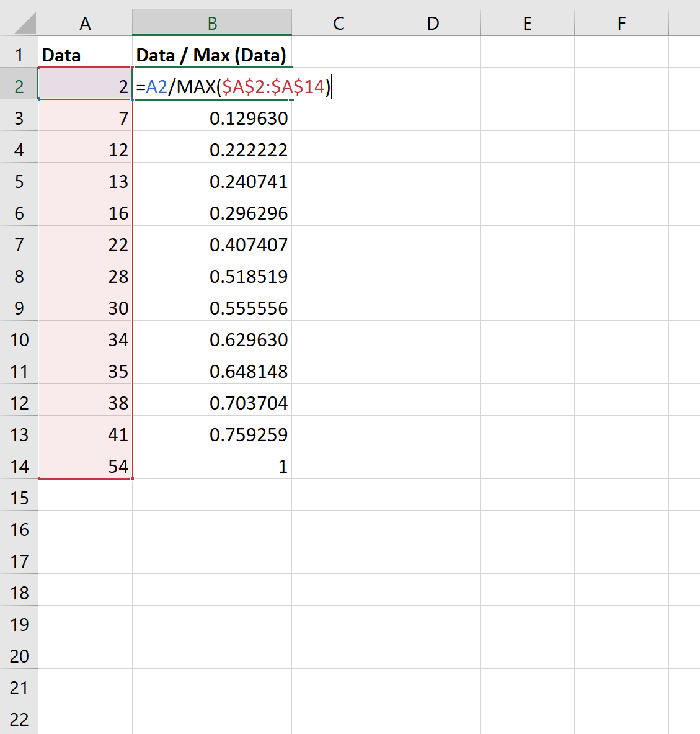Select cell B14 showing 1

212,466
